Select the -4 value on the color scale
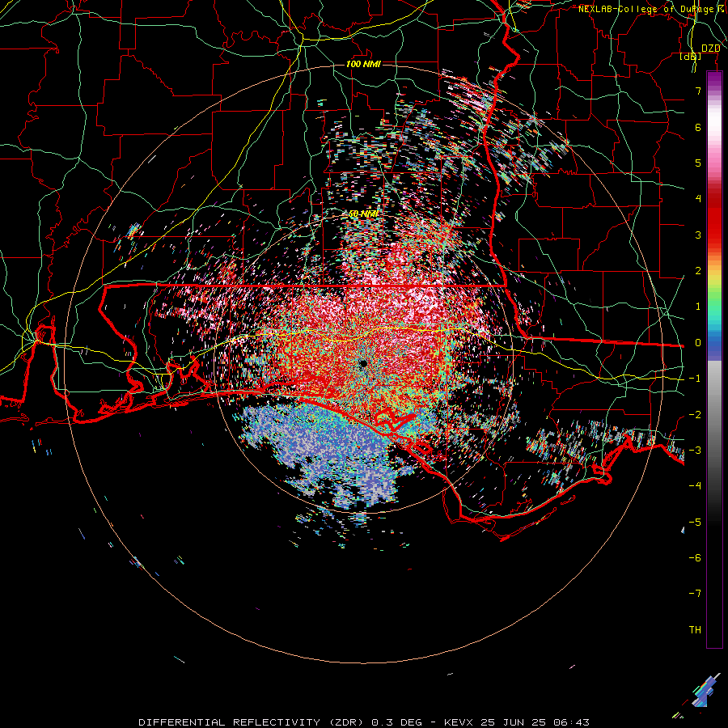The image size is (728, 728). pos(695,486)
